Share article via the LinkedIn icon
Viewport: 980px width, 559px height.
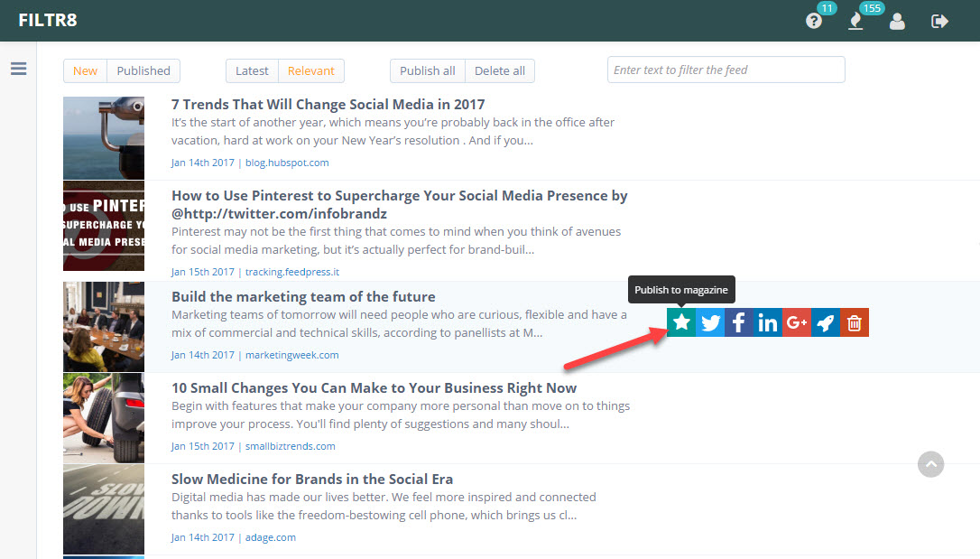768,322
